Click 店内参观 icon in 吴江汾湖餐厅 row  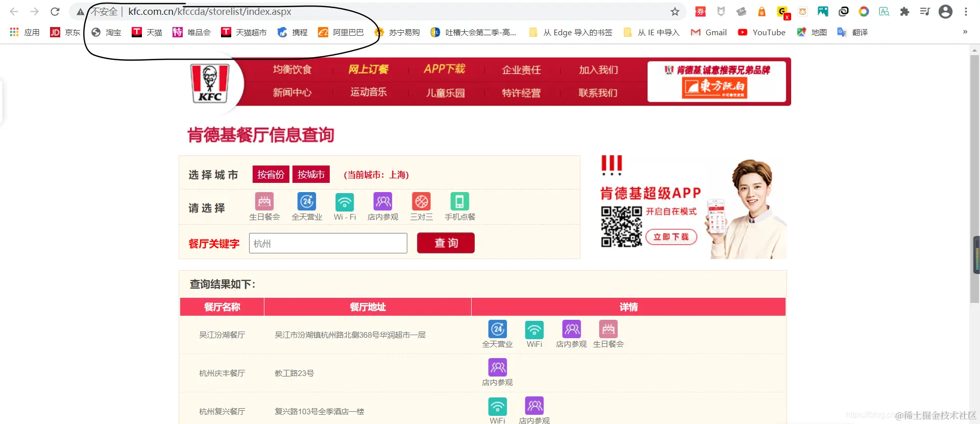(572, 329)
